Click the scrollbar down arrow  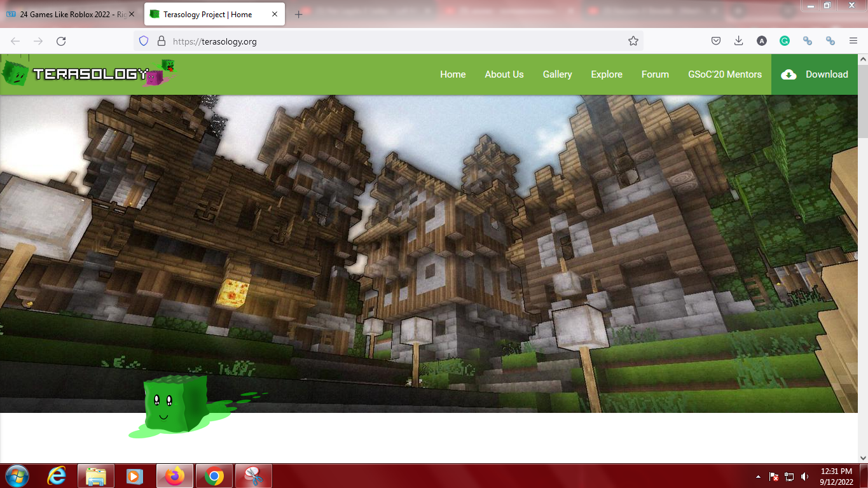tap(863, 457)
